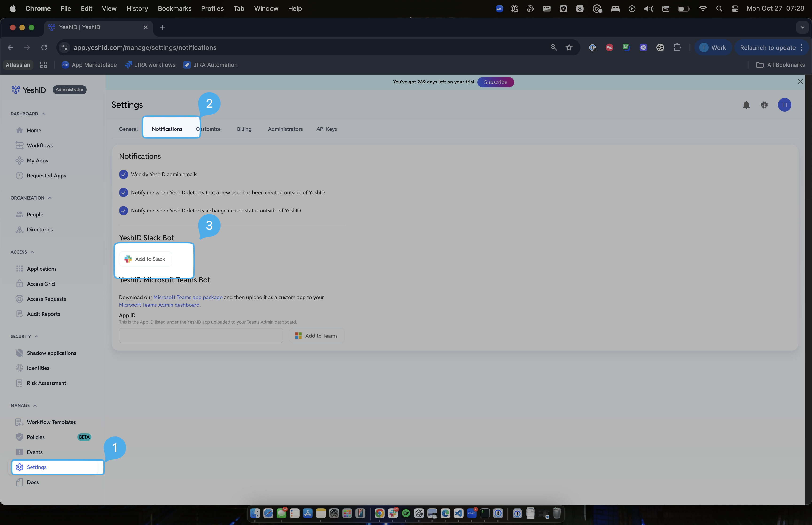Click the App ID input field
Viewport: 812px width, 525px height.
click(x=201, y=336)
